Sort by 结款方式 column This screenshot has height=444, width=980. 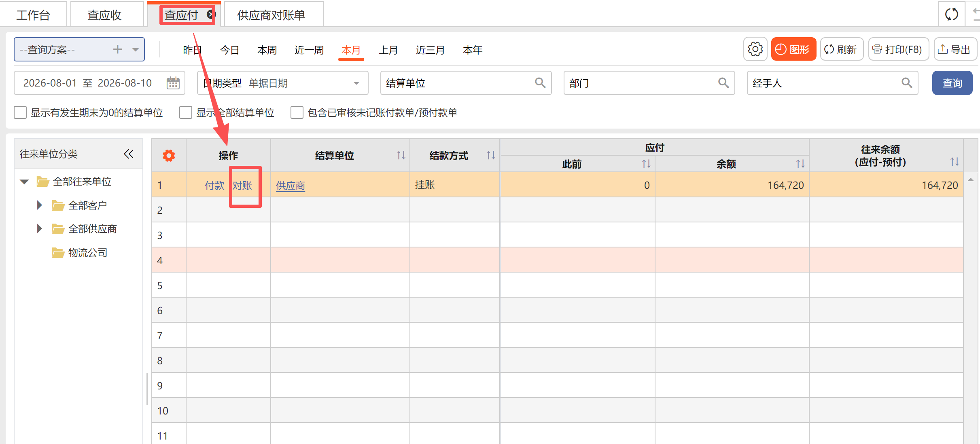[491, 155]
